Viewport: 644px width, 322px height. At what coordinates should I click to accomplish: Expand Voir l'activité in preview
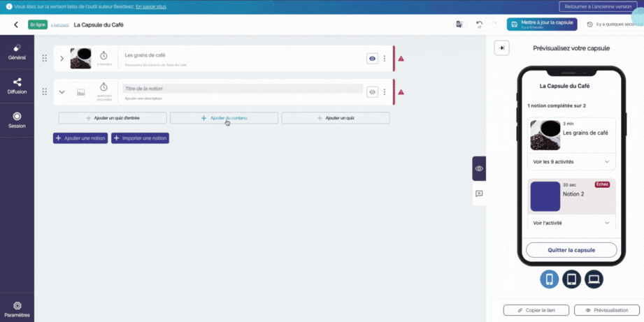pyautogui.click(x=571, y=223)
